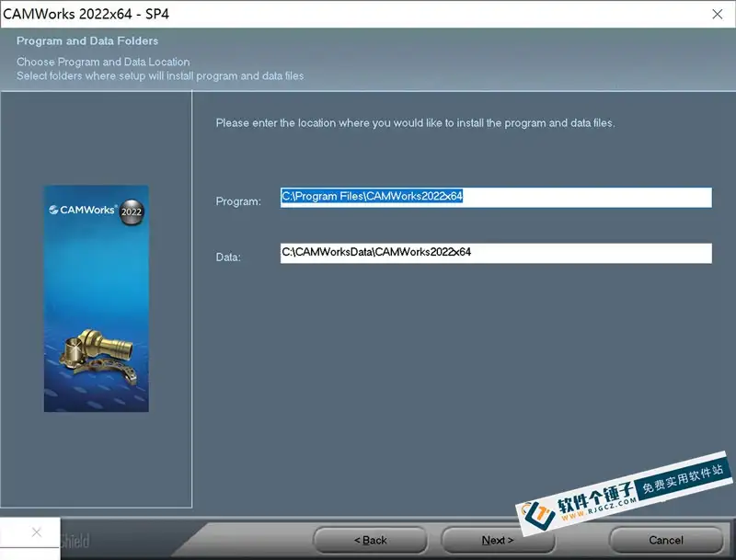Dismiss the small X overlay at bottom left
Viewport: 736px width, 560px height.
[36, 531]
